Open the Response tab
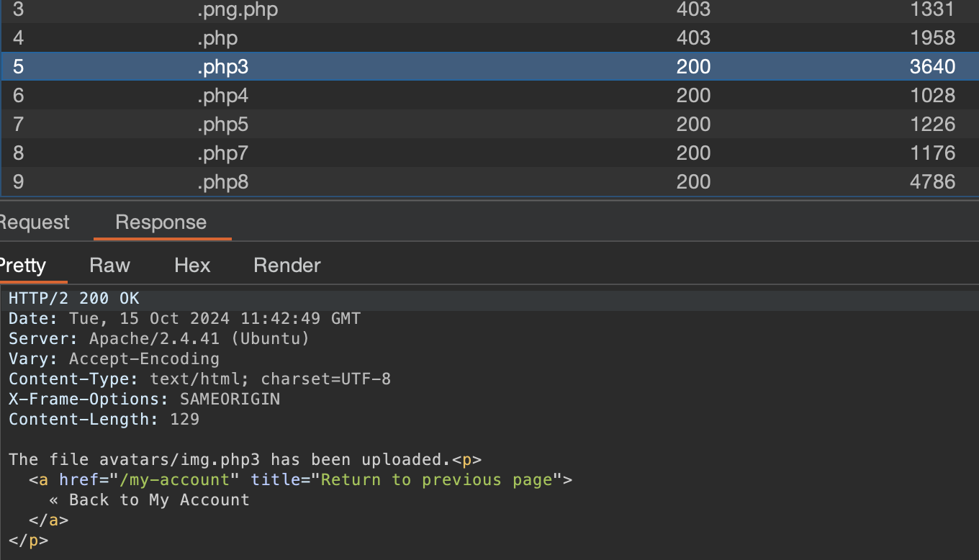 point(161,222)
